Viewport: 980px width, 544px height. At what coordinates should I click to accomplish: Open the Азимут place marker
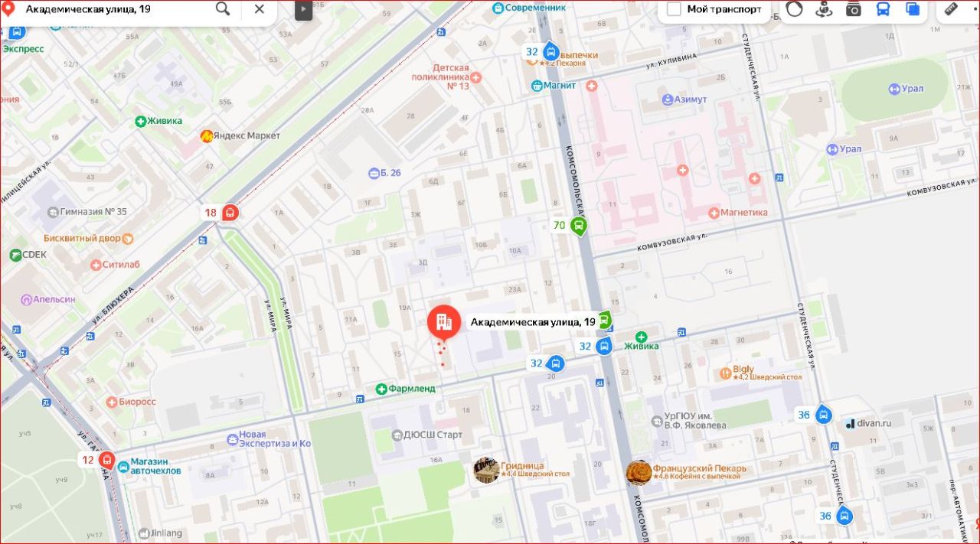(668, 99)
